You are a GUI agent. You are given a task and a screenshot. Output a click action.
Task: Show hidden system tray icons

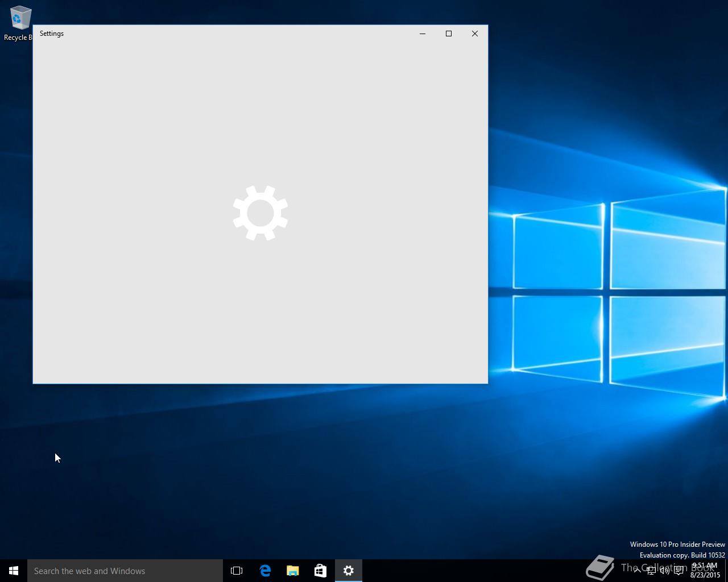(638, 571)
